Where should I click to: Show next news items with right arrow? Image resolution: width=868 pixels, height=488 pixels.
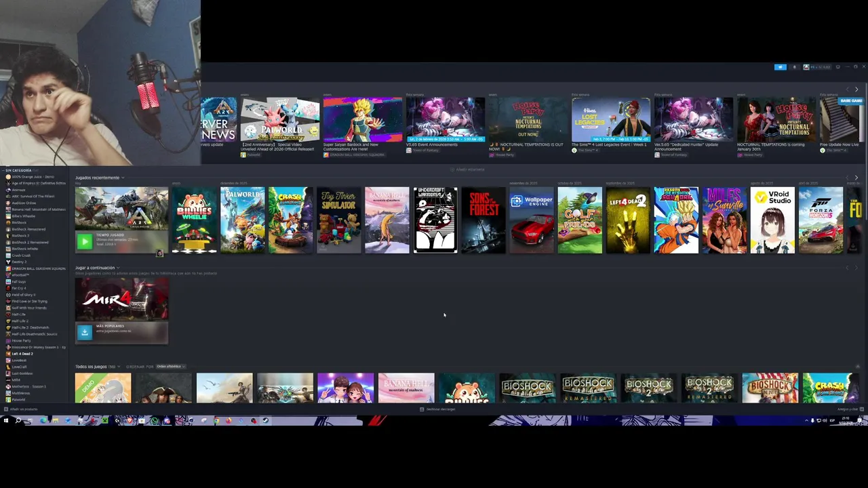pos(856,89)
